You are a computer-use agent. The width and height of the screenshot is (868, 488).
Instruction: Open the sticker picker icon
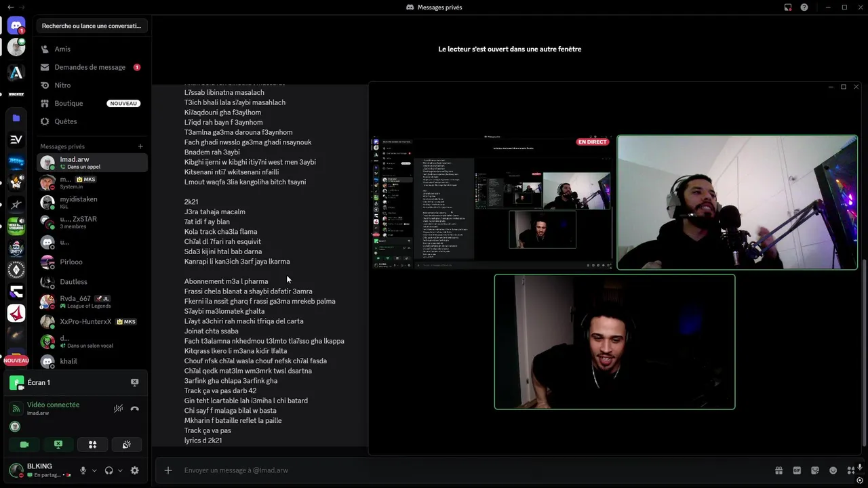click(x=815, y=470)
